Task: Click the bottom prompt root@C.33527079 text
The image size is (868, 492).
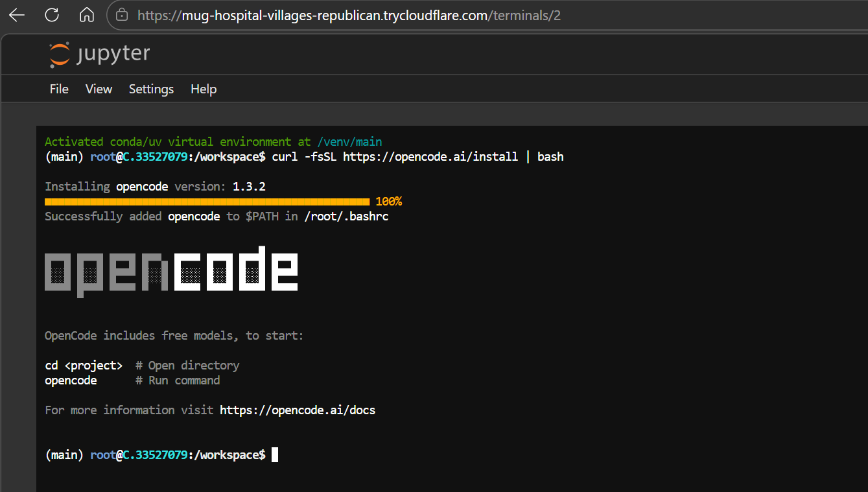Action: [x=139, y=455]
